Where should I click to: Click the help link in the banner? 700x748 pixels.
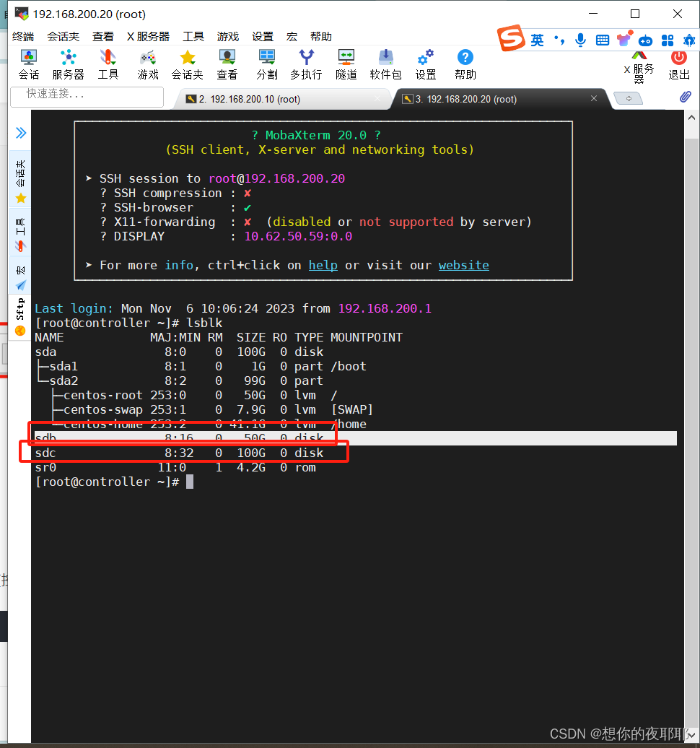coord(323,265)
